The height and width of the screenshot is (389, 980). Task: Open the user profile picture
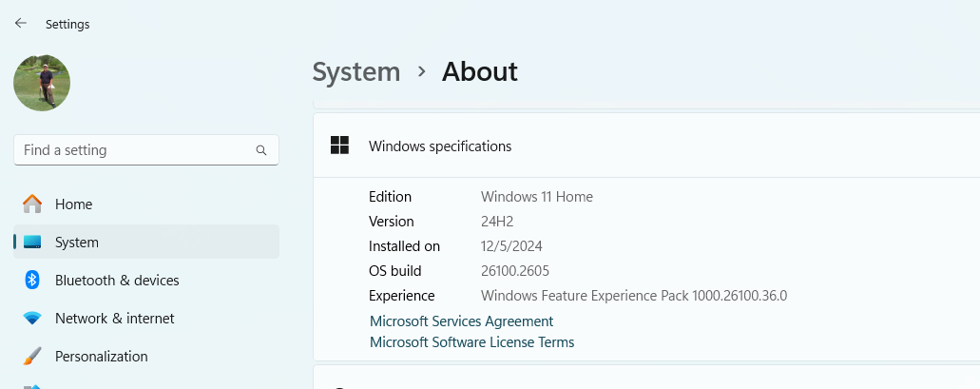coord(42,83)
